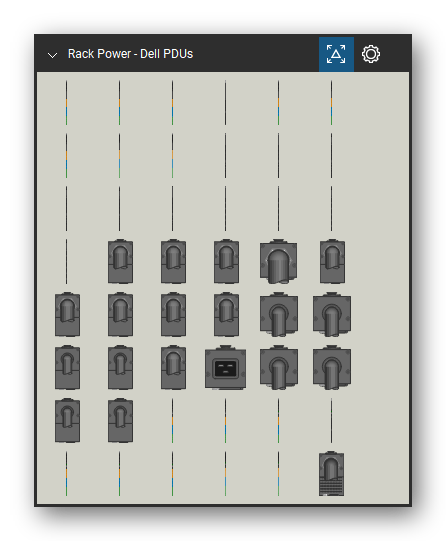Select the plug thumbnail with vented grille base
Image resolution: width=446 pixels, height=541 pixels.
(x=331, y=474)
